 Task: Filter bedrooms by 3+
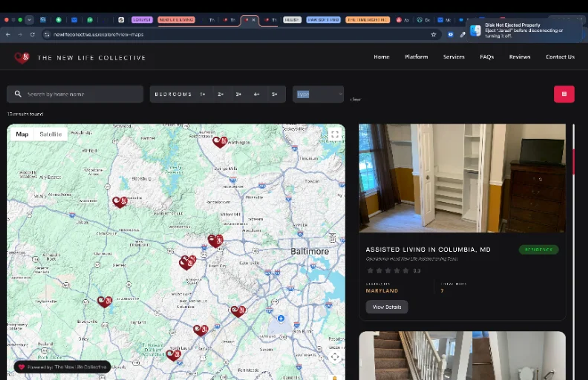[239, 94]
